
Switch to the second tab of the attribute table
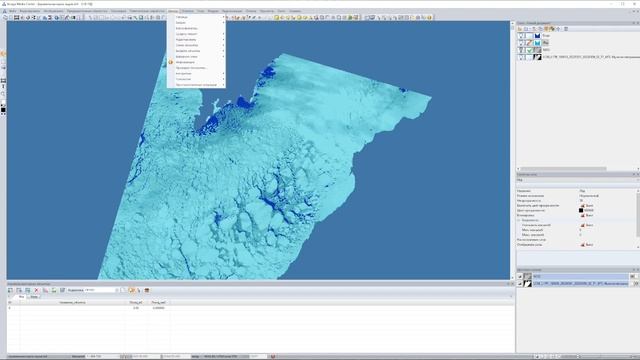pos(34,297)
